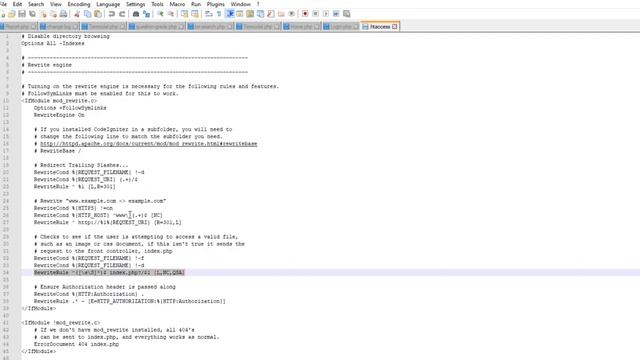Print the document using the Print icon
Screen dimensions: 640x360
64,14
